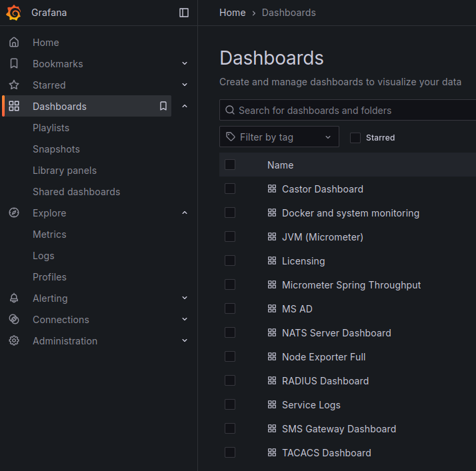Open the Filter by tag dropdown
This screenshot has height=471, width=476.
(x=279, y=137)
